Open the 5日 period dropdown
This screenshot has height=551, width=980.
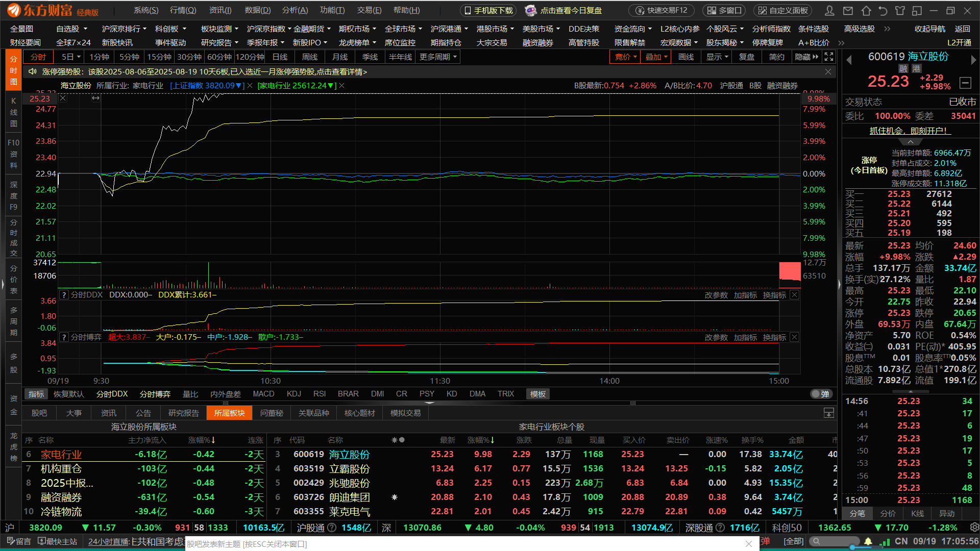pos(71,57)
